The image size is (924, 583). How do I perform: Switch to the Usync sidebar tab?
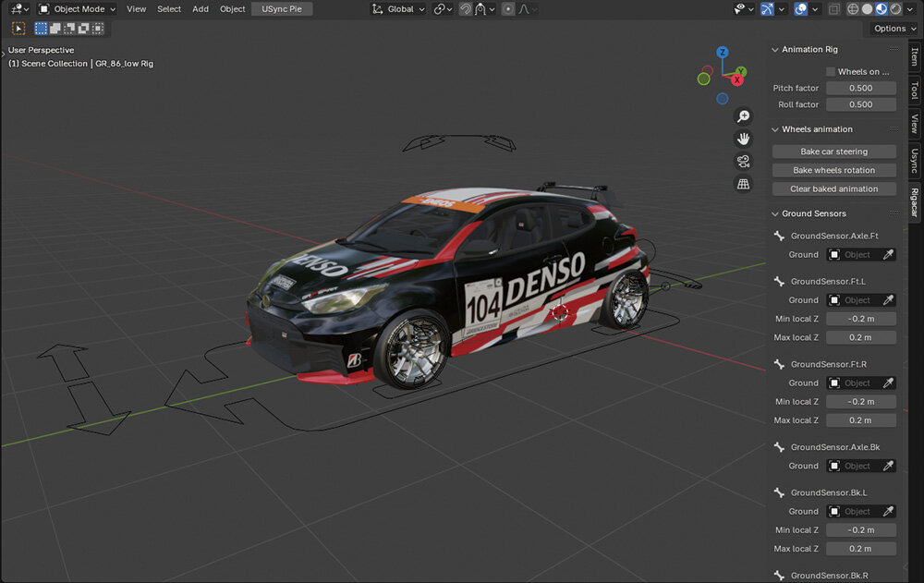[x=914, y=160]
